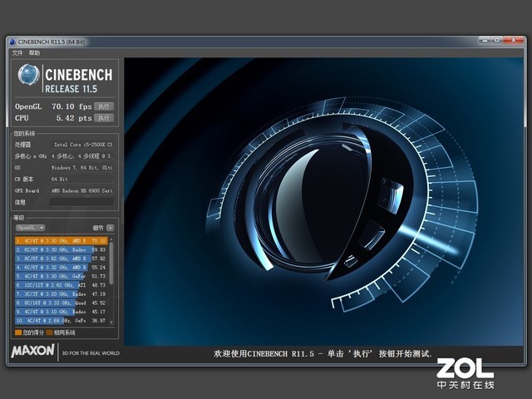Click the rendered eye preview image
The width and height of the screenshot is (532, 399).
tap(323, 201)
